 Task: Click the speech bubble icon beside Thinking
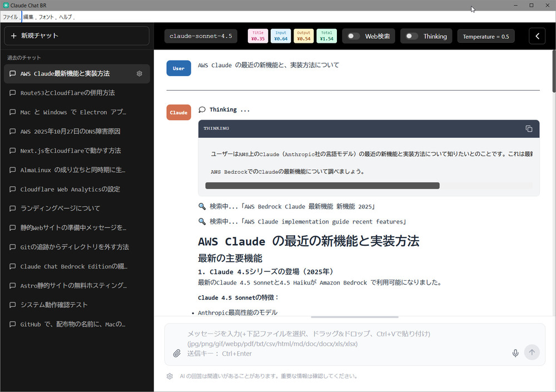[x=202, y=110]
